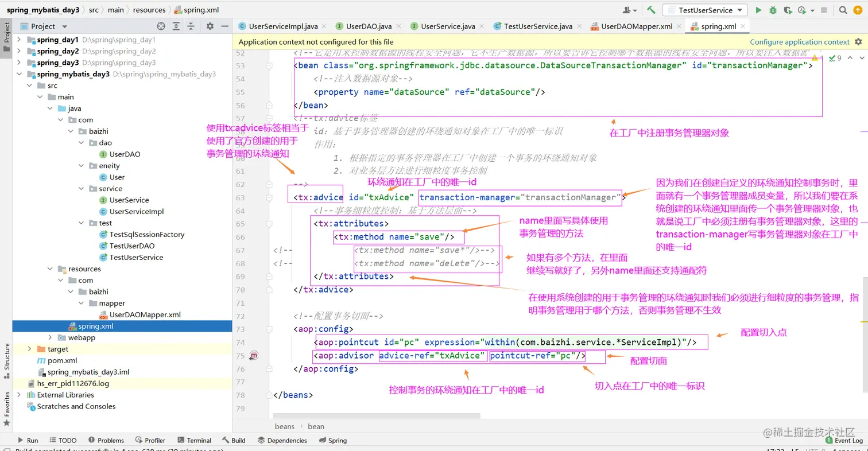Expand the target folder
This screenshot has height=451, width=868.
29,349
